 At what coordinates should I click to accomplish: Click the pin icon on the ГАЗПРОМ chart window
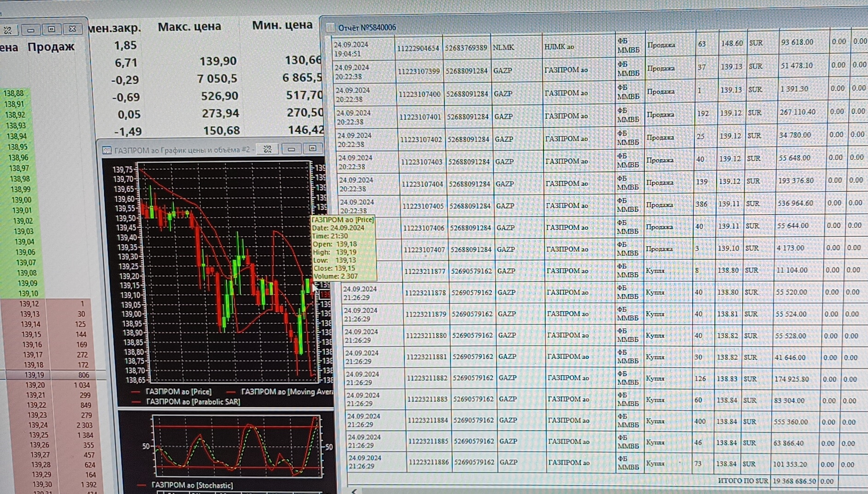coord(267,148)
